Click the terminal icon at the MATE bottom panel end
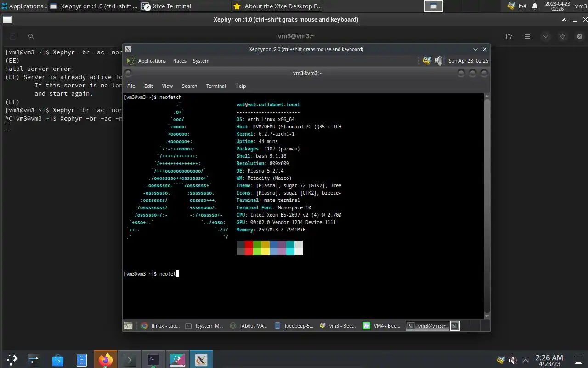 455,326
